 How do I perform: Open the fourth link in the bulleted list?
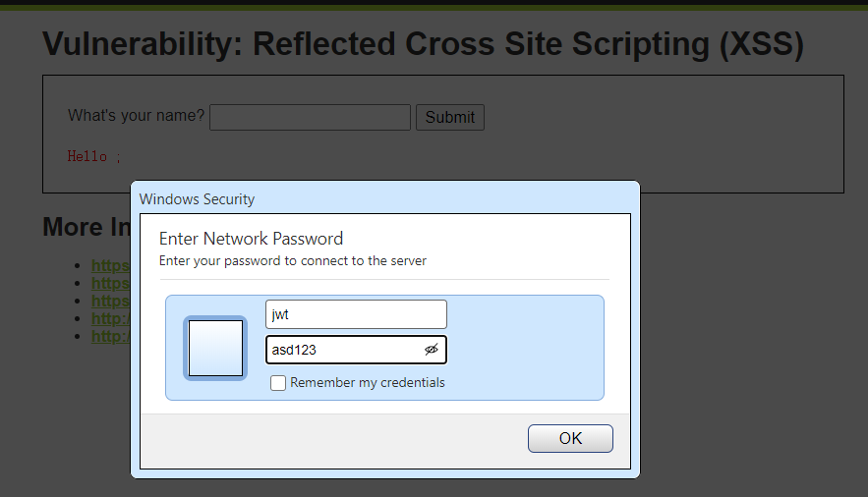point(110,318)
